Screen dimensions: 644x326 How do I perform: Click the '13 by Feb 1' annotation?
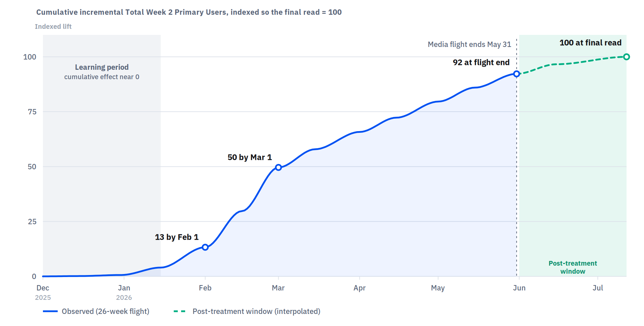177,237
